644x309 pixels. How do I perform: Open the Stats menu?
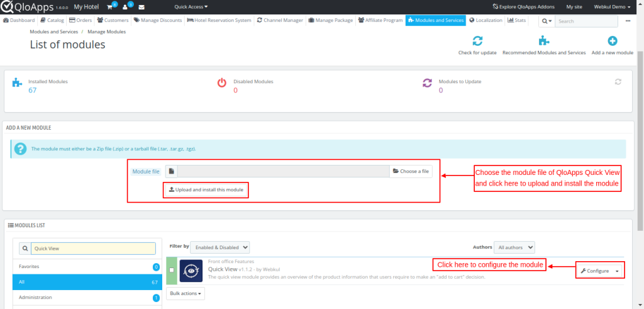[517, 20]
